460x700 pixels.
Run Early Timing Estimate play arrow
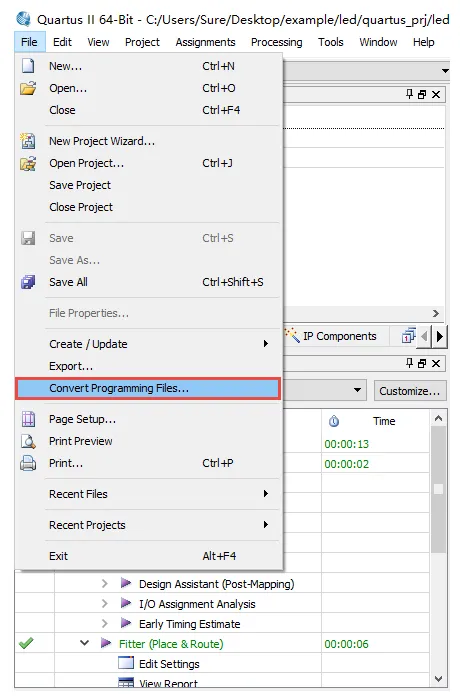[126, 623]
